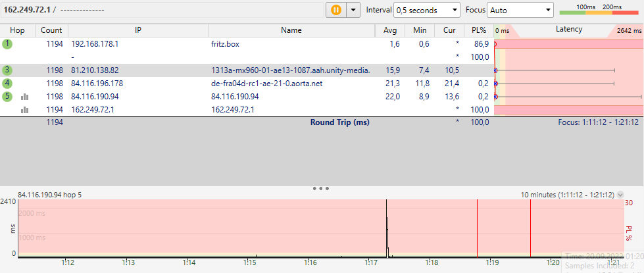This screenshot has width=644, height=273.
Task: Select de-fra04d-rc1-ae-21-0.aorta.net name cell
Action: (x=267, y=84)
